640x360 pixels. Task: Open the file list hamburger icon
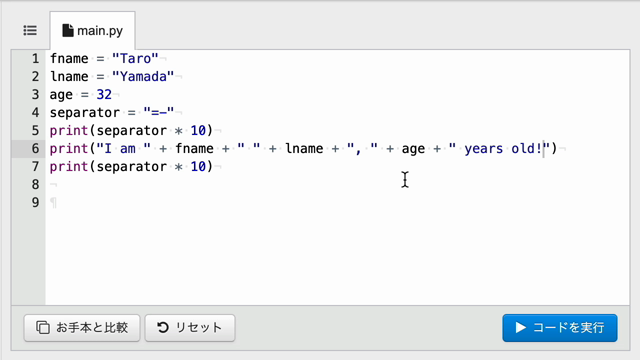tap(30, 31)
